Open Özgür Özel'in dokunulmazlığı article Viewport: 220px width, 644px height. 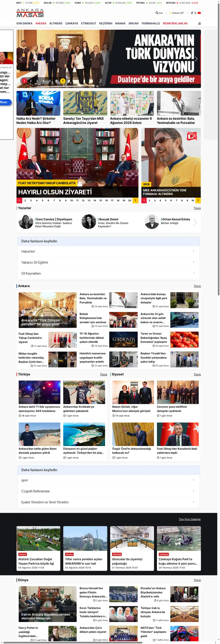pyautogui.click(x=133, y=441)
